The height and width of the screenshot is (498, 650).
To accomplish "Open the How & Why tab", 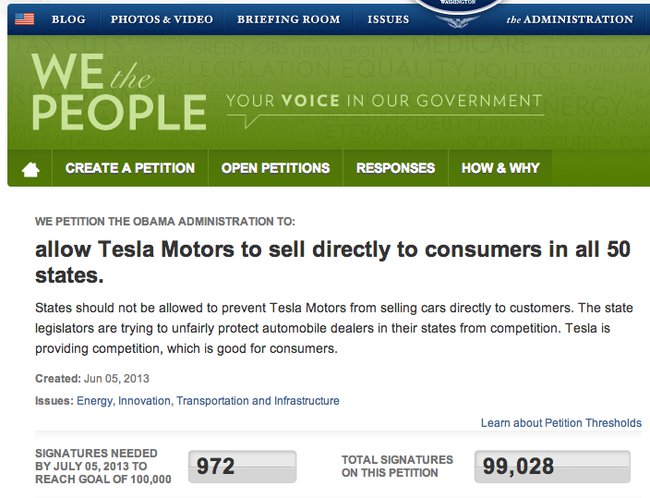I will click(x=500, y=168).
